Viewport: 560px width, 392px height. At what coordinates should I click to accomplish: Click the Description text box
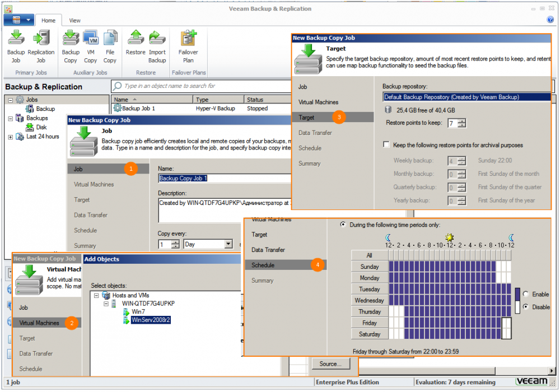pyautogui.click(x=225, y=211)
